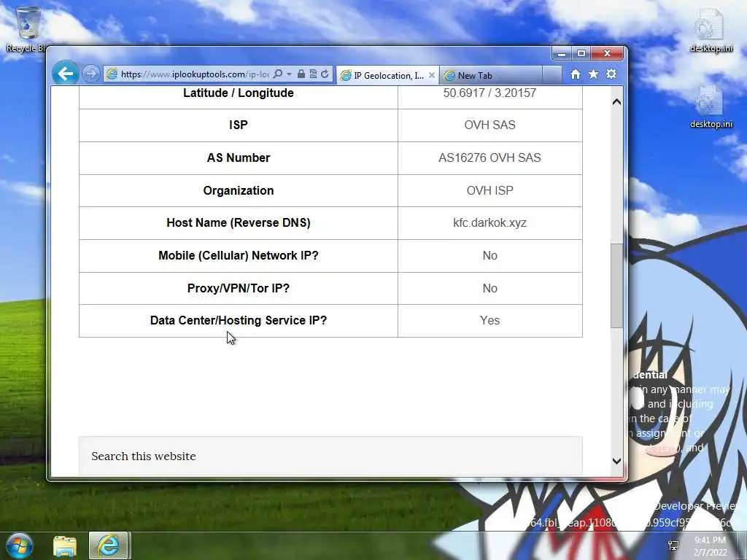Maximize the Internet Explorer window

pos(581,53)
